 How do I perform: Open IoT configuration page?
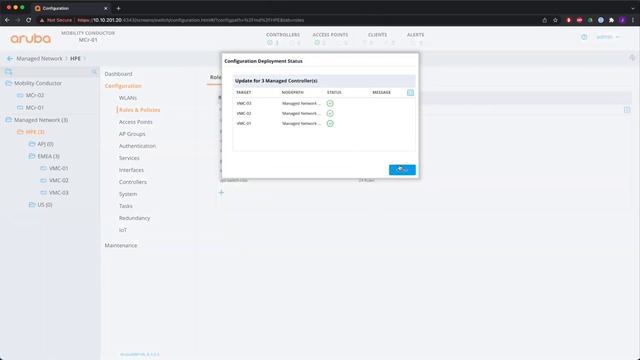122,230
